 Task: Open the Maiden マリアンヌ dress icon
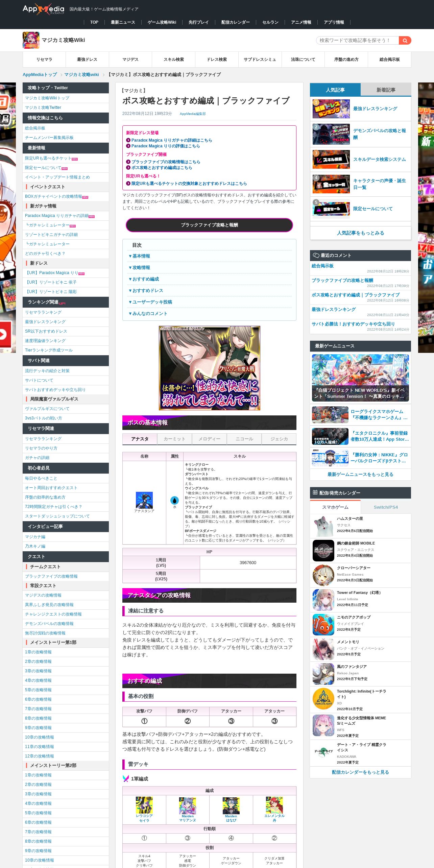pos(188,805)
